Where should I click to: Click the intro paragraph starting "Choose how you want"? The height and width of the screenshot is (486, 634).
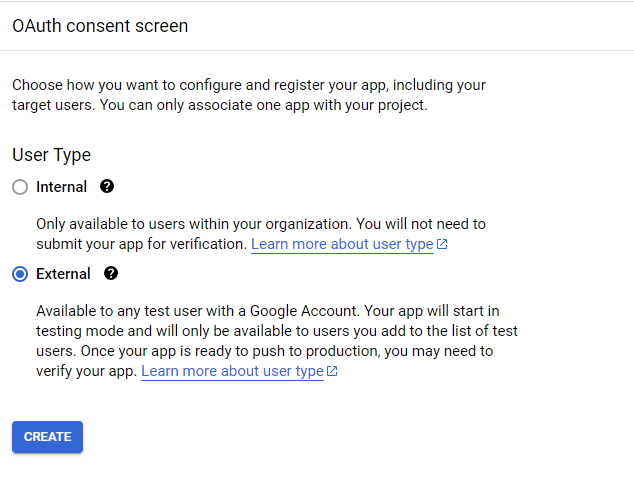[x=249, y=95]
